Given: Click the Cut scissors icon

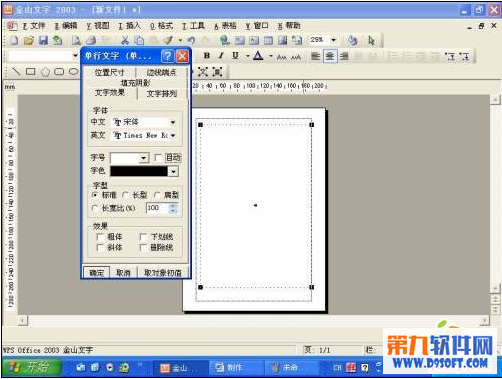Looking at the screenshot, I should click(x=125, y=40).
